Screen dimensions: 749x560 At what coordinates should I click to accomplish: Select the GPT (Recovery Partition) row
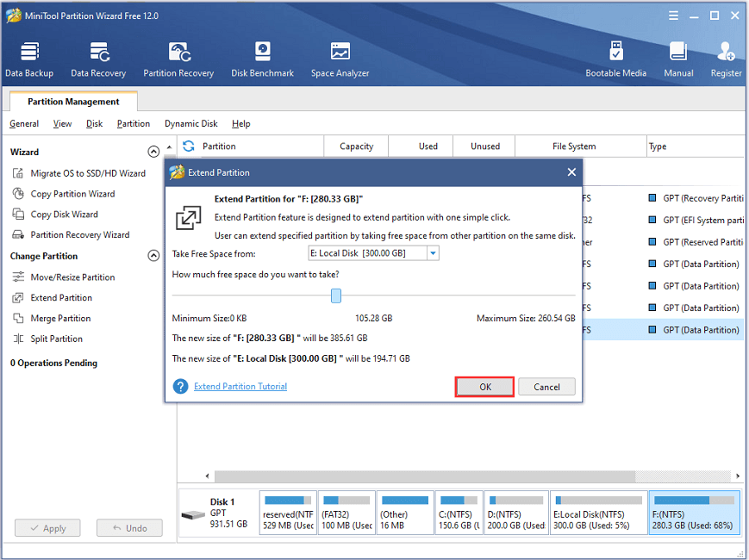tap(663, 198)
